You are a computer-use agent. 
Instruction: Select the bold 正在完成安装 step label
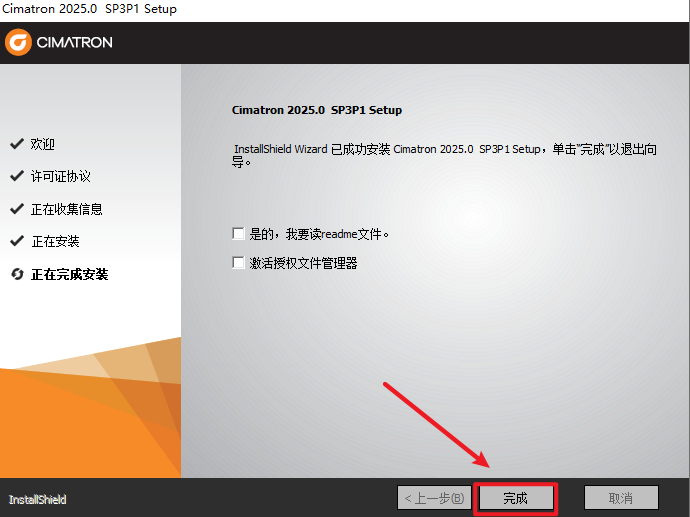click(69, 274)
